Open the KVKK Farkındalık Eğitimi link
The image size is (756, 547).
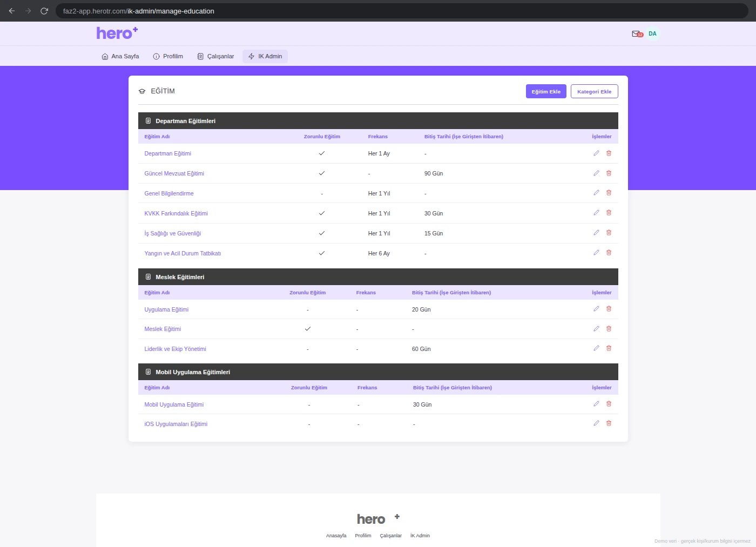pyautogui.click(x=176, y=213)
